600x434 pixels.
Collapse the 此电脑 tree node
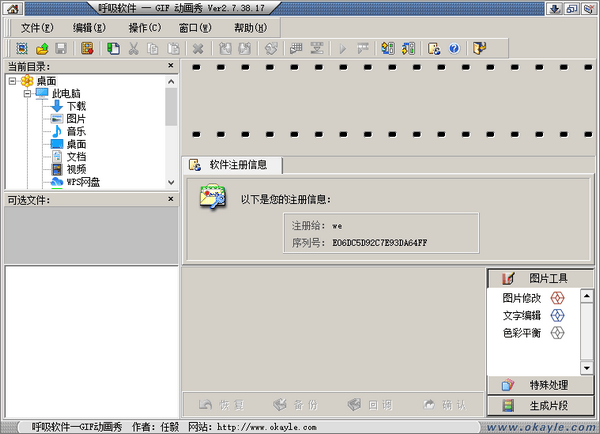point(27,94)
